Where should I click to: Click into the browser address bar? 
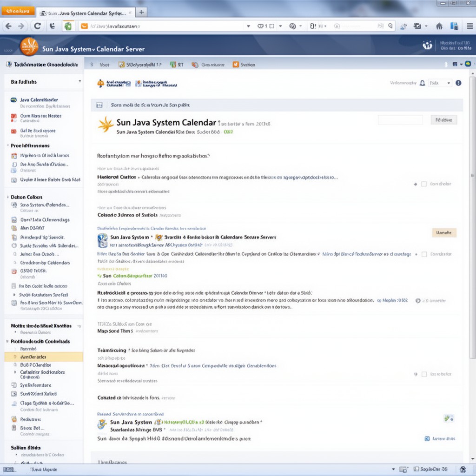pos(164,26)
